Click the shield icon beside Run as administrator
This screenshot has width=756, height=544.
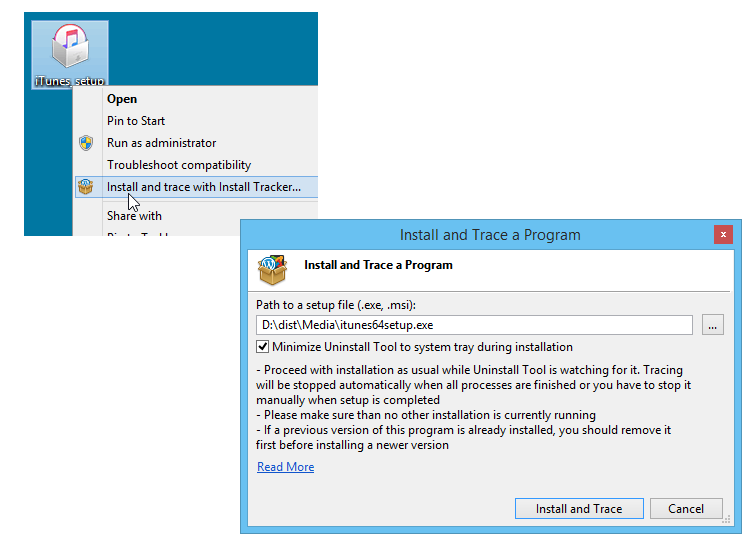(86, 143)
